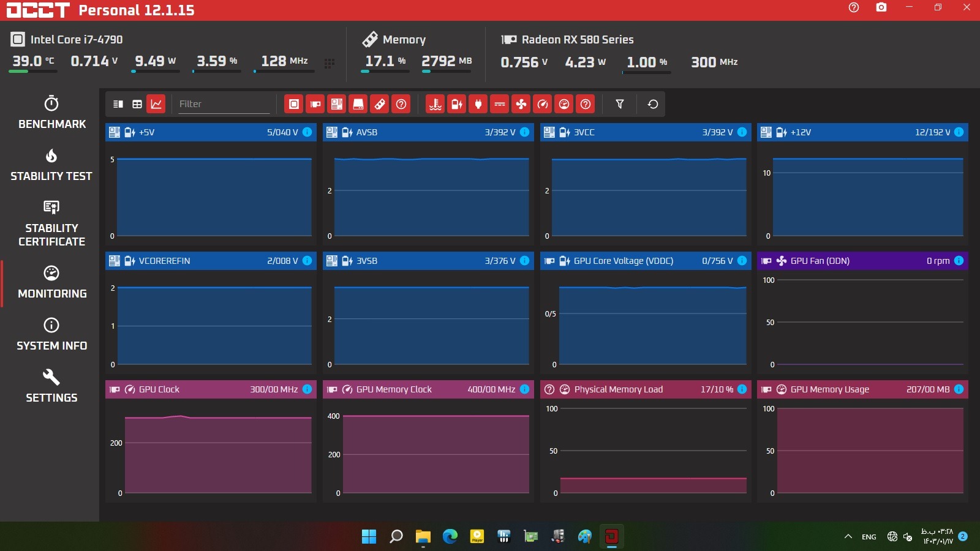The height and width of the screenshot is (551, 980).
Task: Switch to the graph view mode
Action: 156,104
